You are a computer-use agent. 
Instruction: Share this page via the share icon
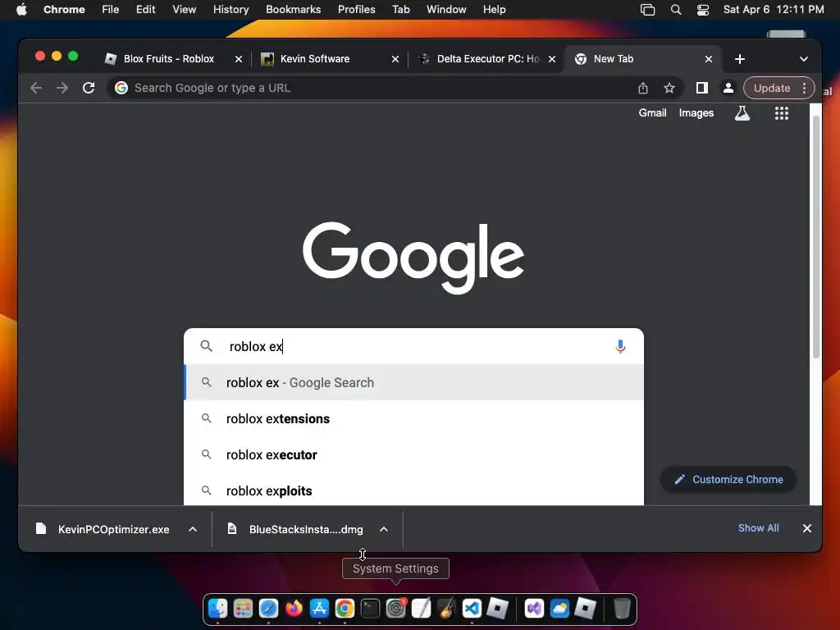pyautogui.click(x=643, y=88)
